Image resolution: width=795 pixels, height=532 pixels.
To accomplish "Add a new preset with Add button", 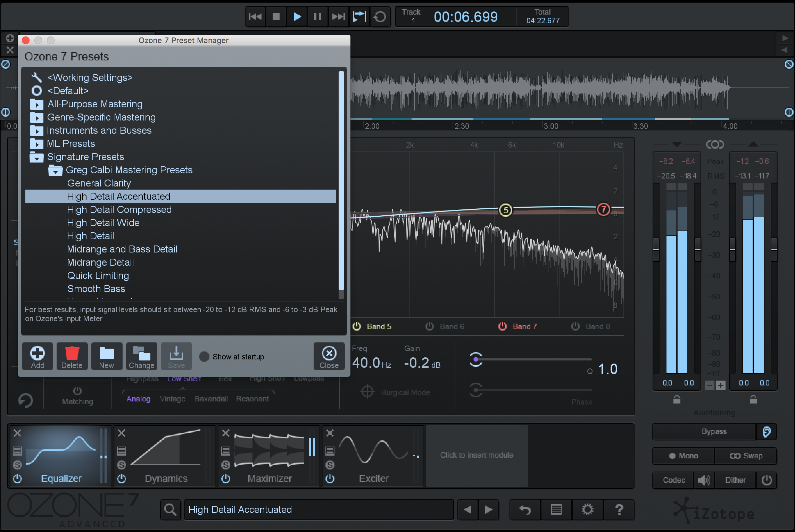I will coord(38,357).
